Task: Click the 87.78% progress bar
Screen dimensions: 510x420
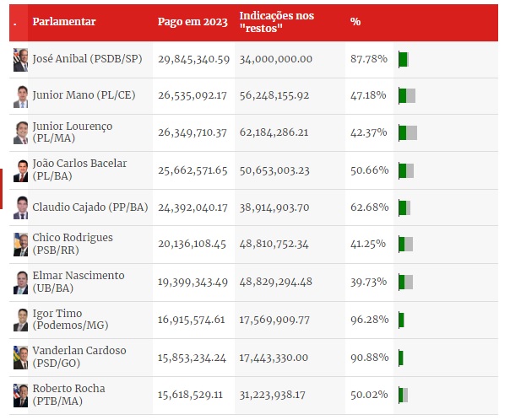Action: pos(404,59)
